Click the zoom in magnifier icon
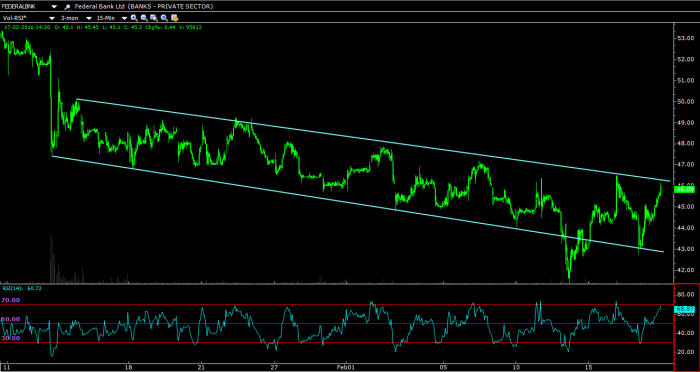700x372 pixels. pyautogui.click(x=134, y=18)
